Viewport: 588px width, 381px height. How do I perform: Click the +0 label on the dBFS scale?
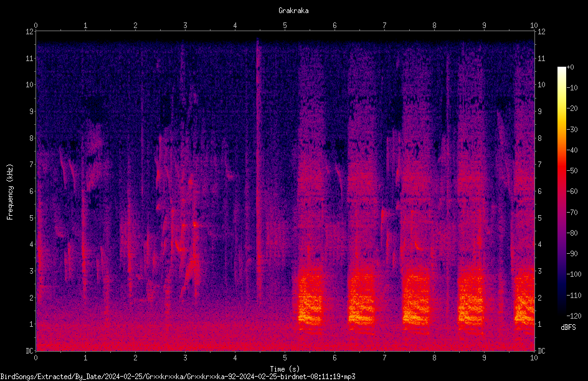tap(570, 67)
